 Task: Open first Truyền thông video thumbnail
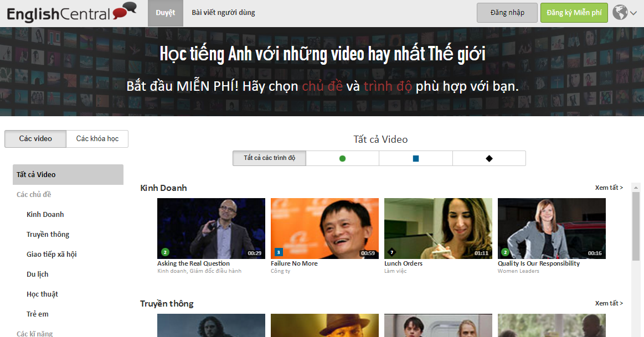[x=211, y=325]
